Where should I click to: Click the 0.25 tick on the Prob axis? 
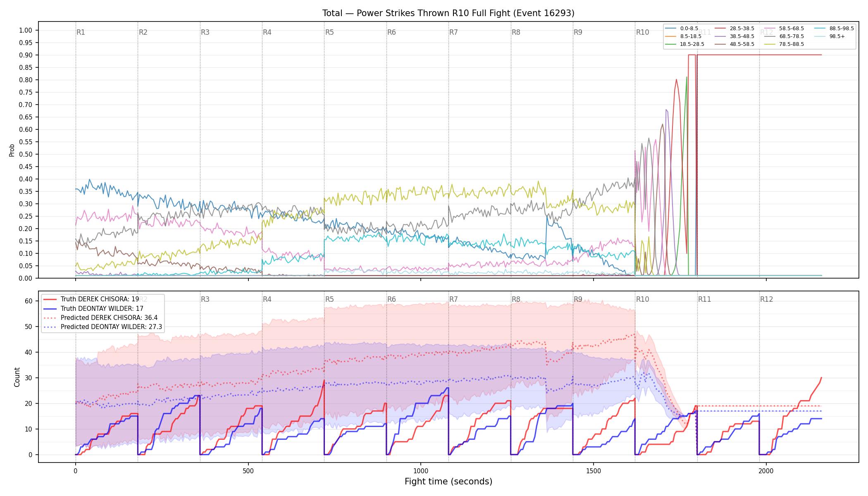[x=26, y=216]
